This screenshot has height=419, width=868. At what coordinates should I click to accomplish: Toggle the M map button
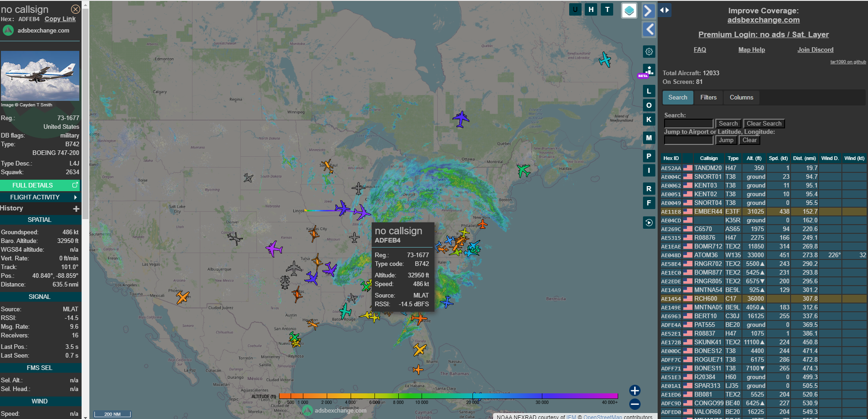point(649,138)
